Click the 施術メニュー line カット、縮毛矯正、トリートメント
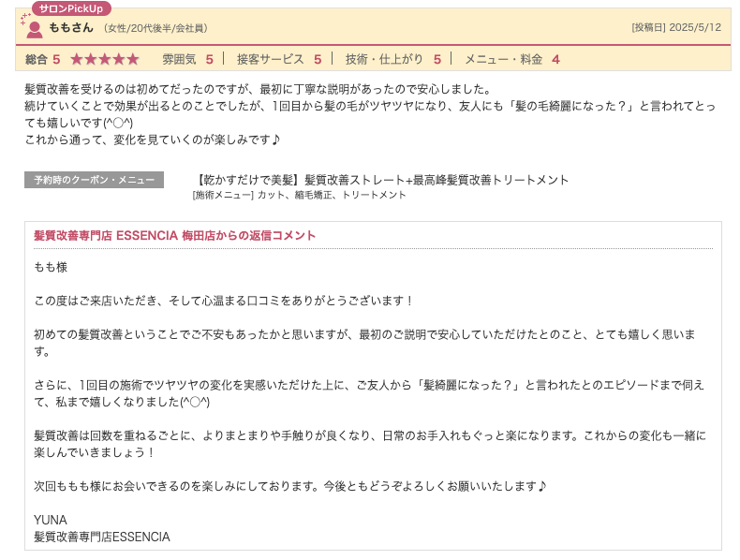 pos(299,195)
